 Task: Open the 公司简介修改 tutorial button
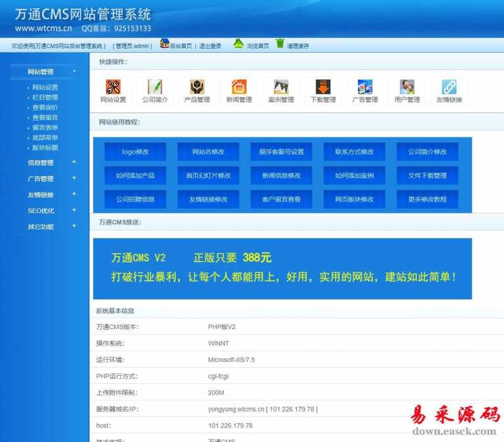click(x=428, y=151)
